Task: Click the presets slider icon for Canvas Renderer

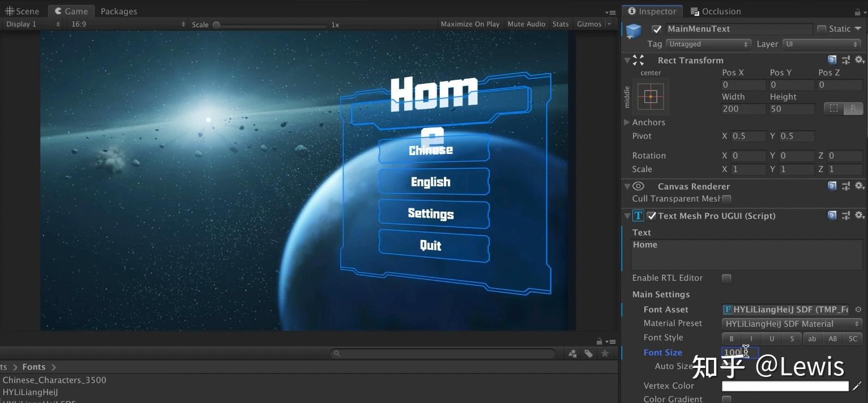Action: click(x=845, y=186)
